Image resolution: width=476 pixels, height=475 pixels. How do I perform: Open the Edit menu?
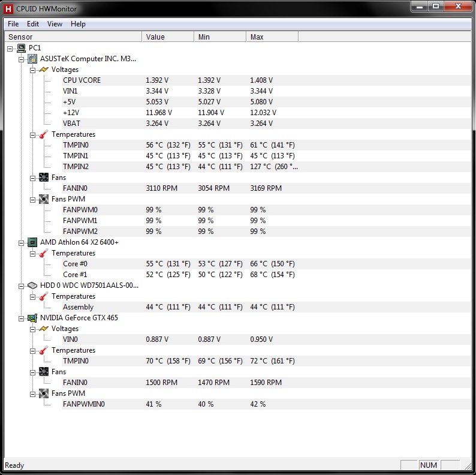[33, 23]
